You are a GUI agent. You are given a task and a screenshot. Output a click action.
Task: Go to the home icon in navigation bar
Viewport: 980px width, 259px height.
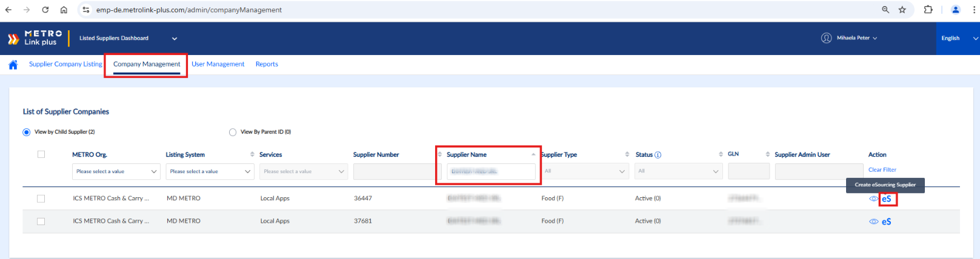13,65
